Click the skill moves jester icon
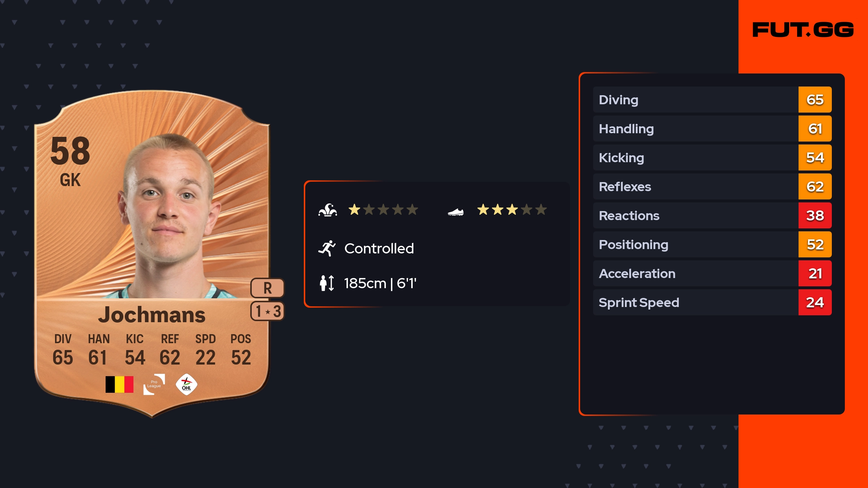Viewport: 868px width, 488px height. point(328,210)
